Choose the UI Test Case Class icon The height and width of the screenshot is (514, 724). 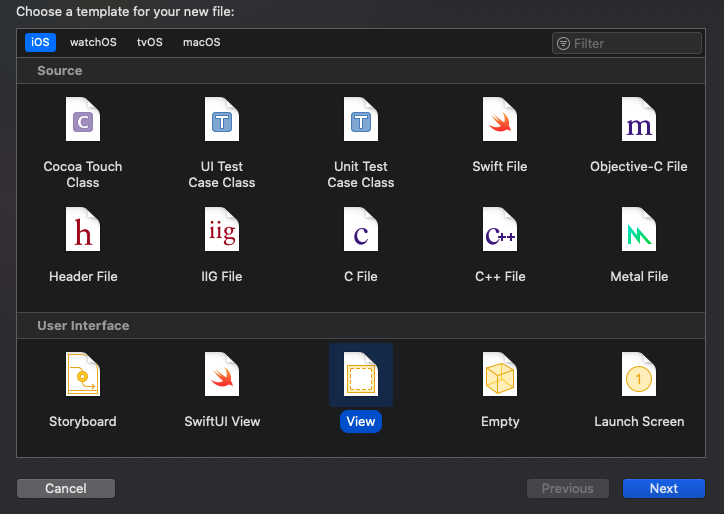(x=222, y=119)
